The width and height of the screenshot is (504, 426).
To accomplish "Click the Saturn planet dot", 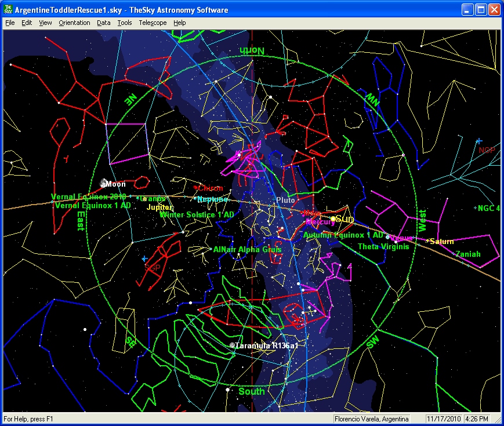I will point(427,241).
